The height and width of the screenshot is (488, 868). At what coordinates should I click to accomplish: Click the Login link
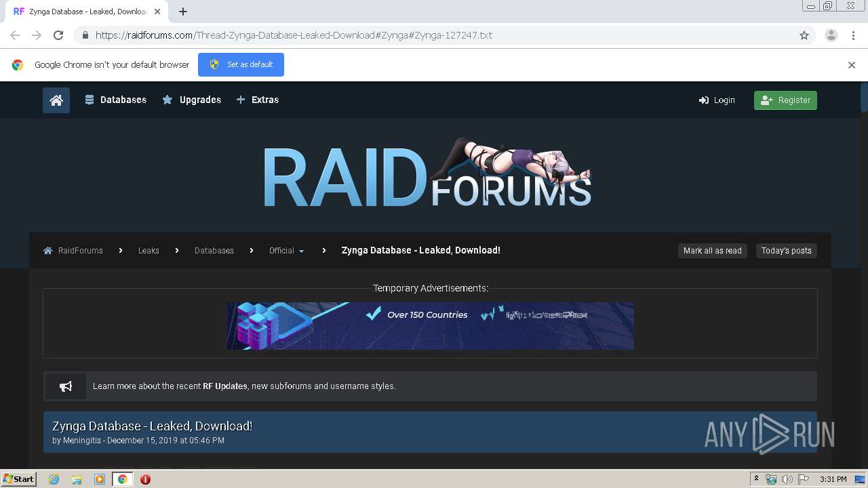tap(717, 100)
